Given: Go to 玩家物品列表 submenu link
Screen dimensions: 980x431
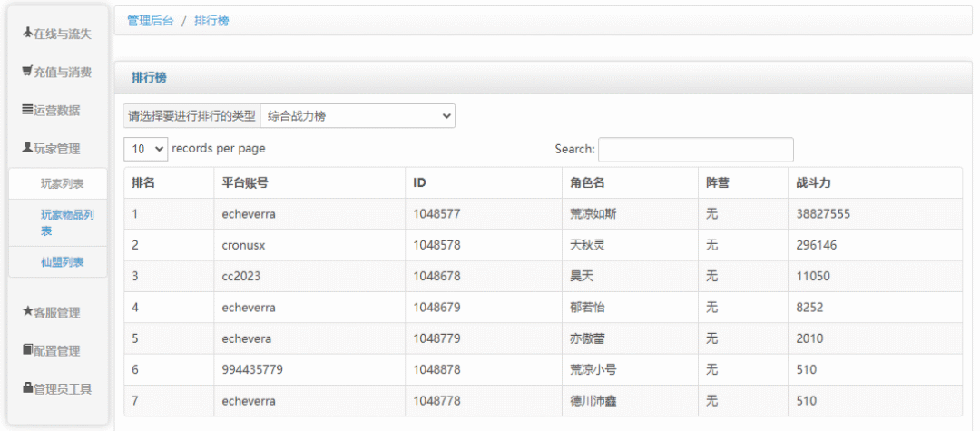Looking at the screenshot, I should pyautogui.click(x=58, y=223).
